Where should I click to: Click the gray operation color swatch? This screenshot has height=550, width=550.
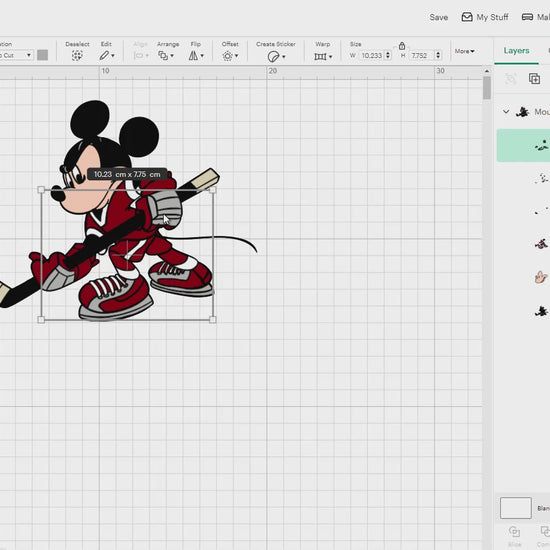click(x=42, y=55)
